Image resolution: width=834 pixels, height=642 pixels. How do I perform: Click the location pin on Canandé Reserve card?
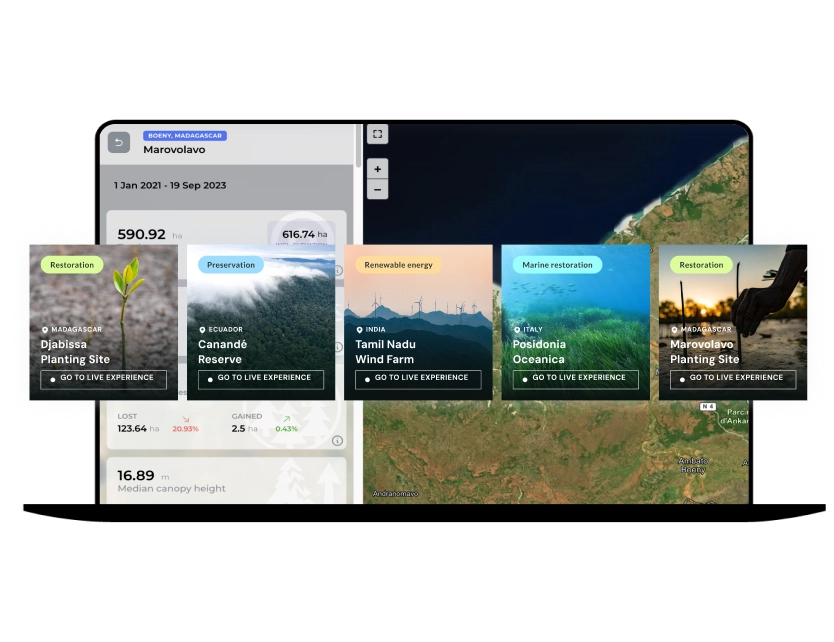(202, 330)
